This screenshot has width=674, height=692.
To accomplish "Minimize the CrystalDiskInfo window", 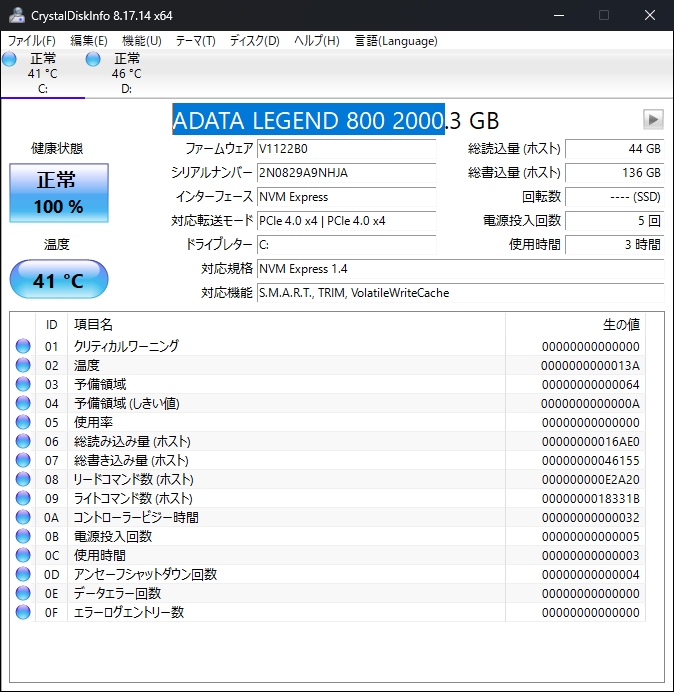I will tap(559, 15).
